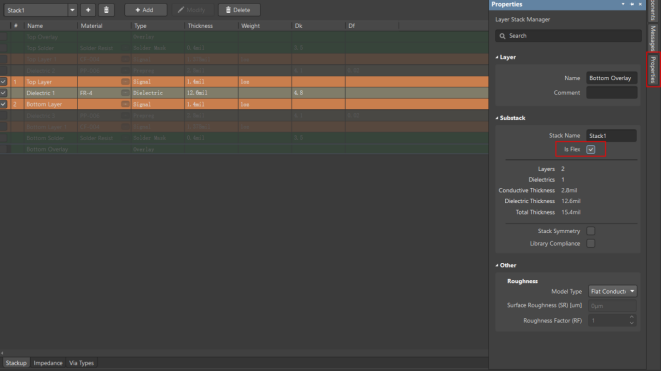This screenshot has height=371, width=662.
Task: Collapse the Substack section
Action: click(497, 118)
